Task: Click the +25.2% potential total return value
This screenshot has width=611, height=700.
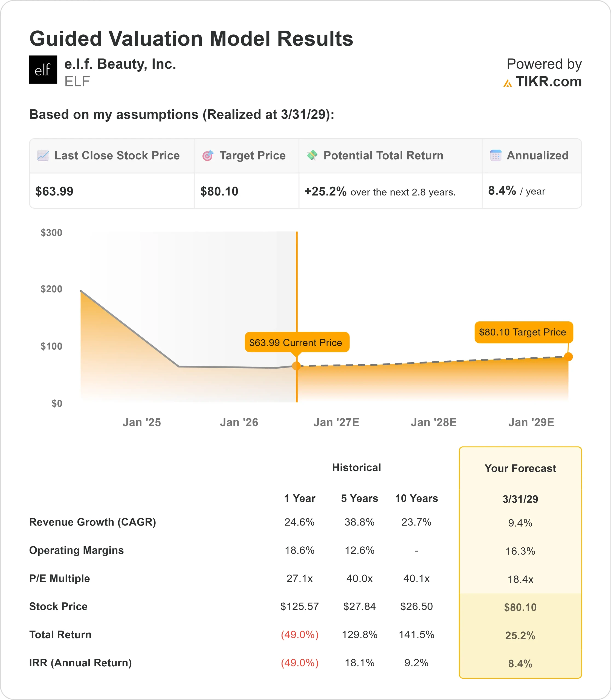Action: click(325, 191)
